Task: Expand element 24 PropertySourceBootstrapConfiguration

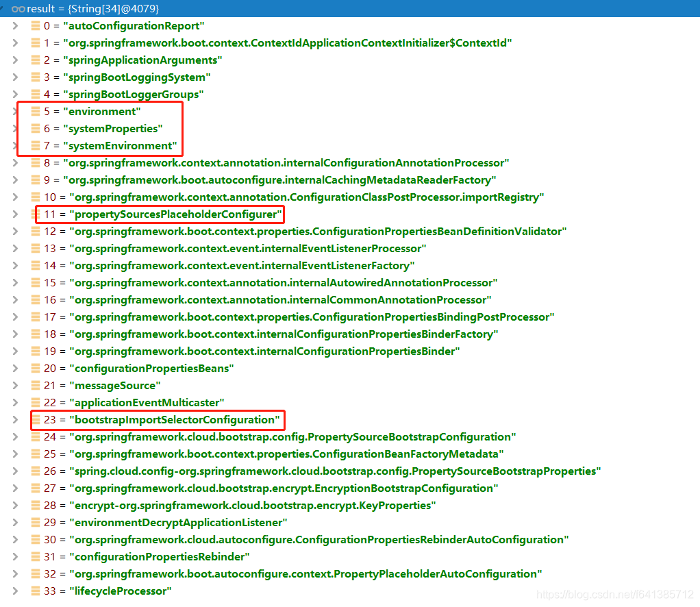Action: click(15, 437)
